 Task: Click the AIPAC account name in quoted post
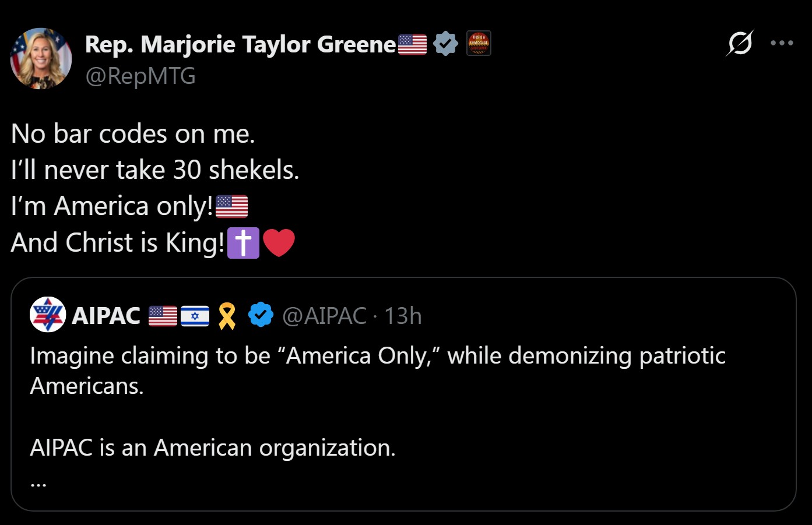[x=106, y=316]
